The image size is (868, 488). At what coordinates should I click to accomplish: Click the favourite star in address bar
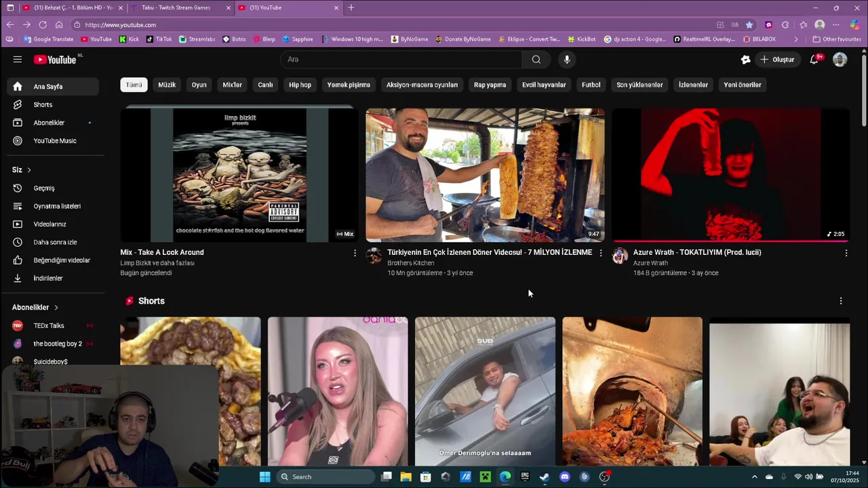[x=749, y=24]
